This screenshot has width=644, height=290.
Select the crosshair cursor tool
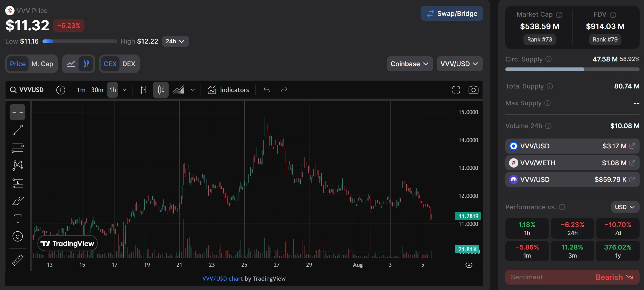click(18, 112)
